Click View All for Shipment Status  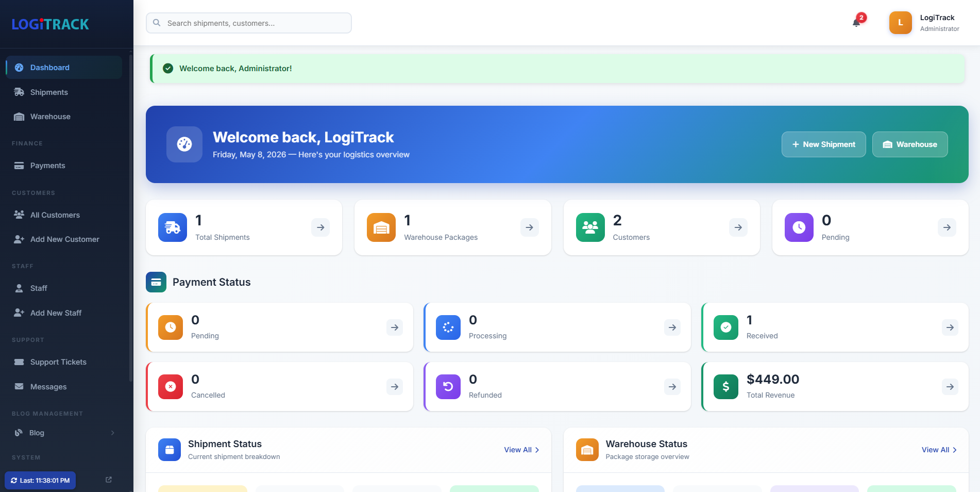[x=521, y=450]
